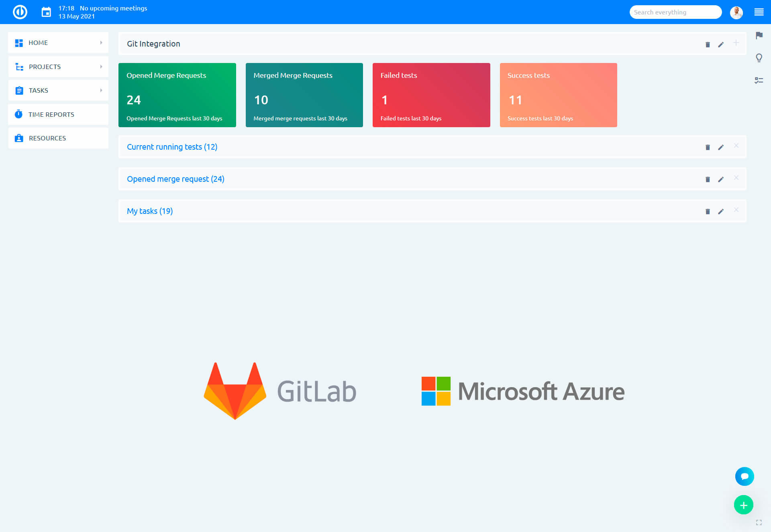Open the My tasks (19) link
Viewport: 771px width, 532px height.
[150, 211]
